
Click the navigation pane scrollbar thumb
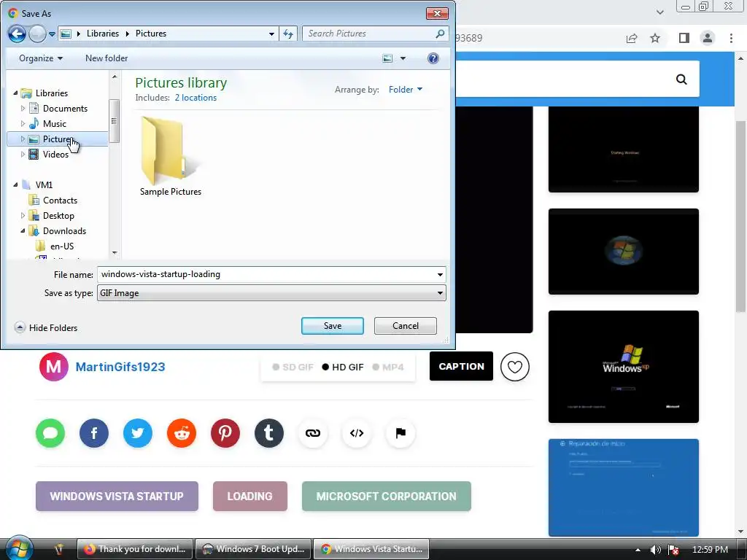(x=114, y=121)
